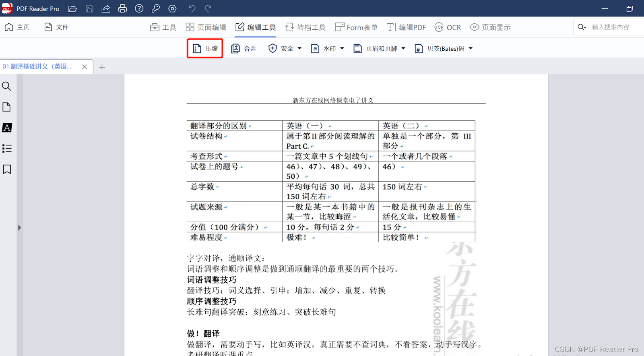Open the page thumbnails sidebar panel
Screen dimensions: 644x356
tap(6, 107)
